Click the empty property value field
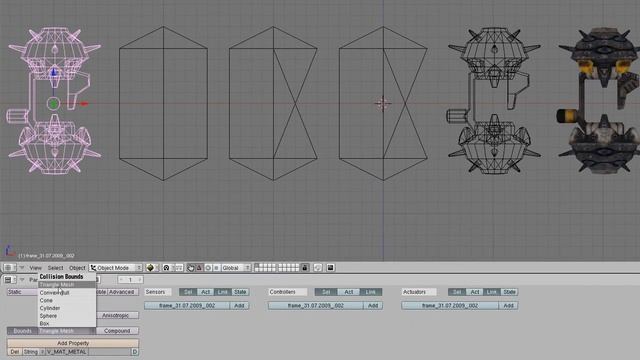 coord(109,352)
